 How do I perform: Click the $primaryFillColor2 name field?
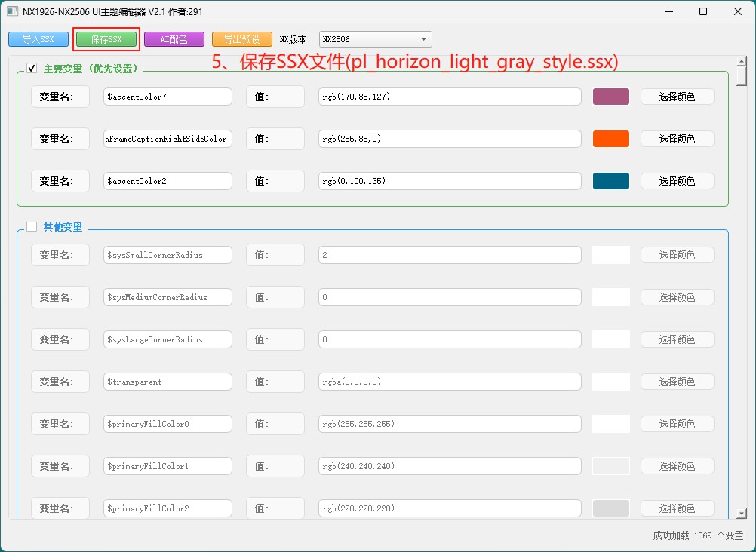click(167, 508)
